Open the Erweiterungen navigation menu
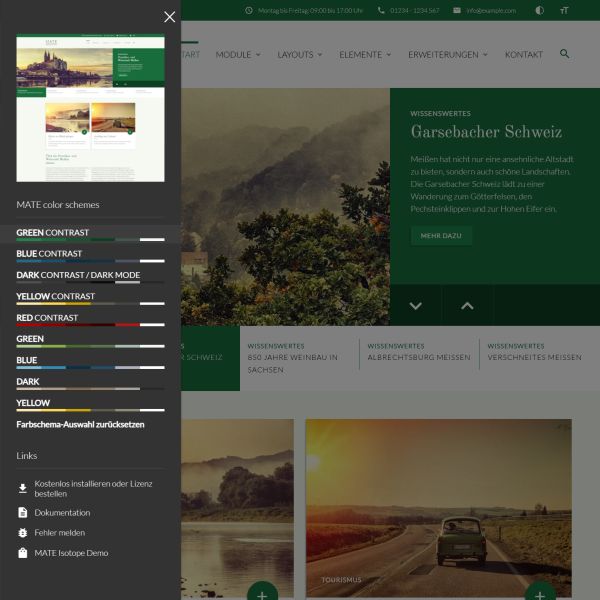Screen dimensions: 600x600 coord(448,54)
